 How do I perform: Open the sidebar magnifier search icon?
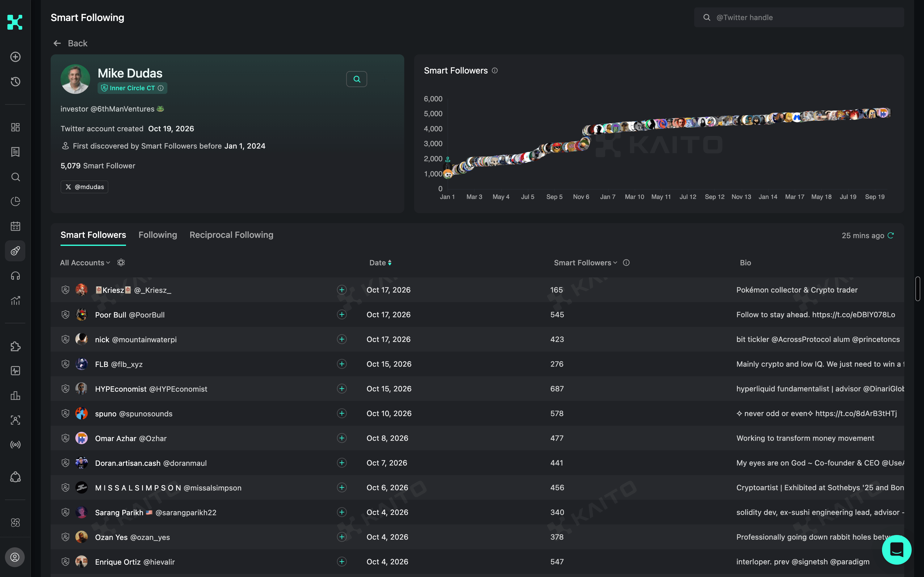pos(15,177)
